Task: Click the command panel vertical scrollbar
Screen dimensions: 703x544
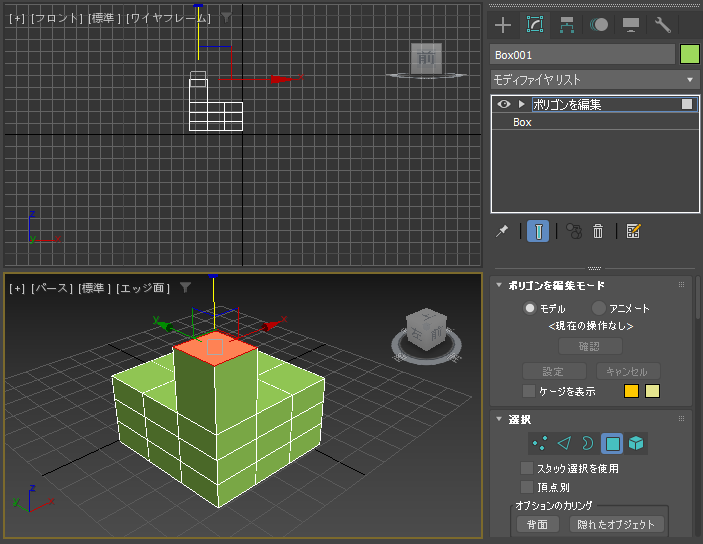Action: [698, 298]
